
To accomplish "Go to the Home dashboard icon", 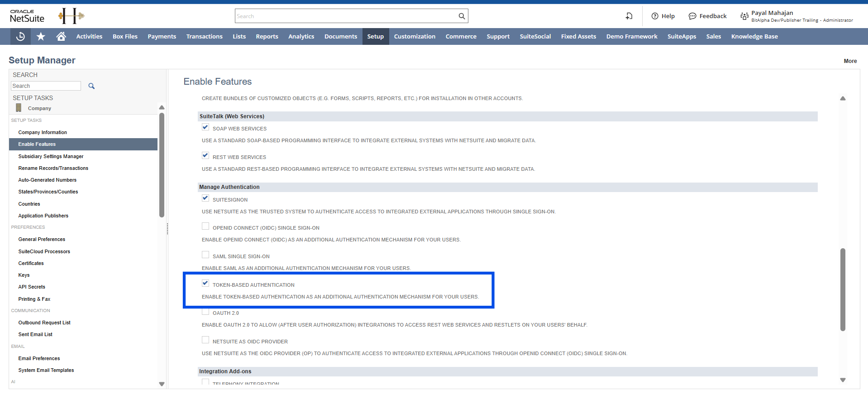I will click(x=61, y=36).
